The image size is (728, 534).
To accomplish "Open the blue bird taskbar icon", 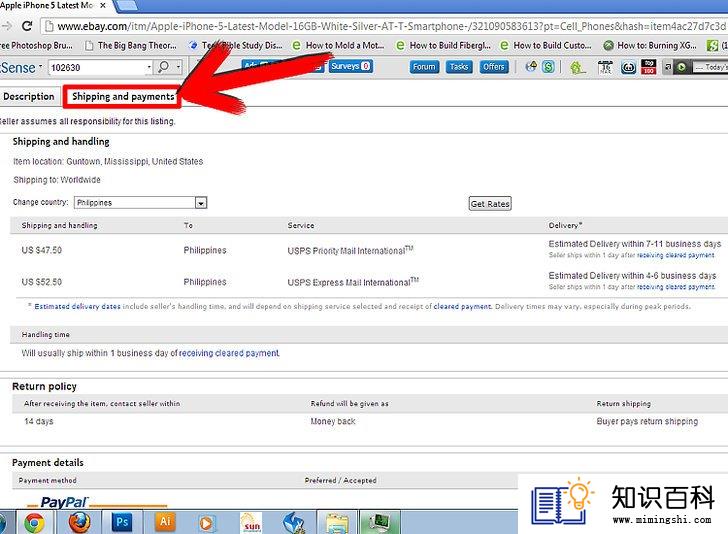I will (294, 523).
